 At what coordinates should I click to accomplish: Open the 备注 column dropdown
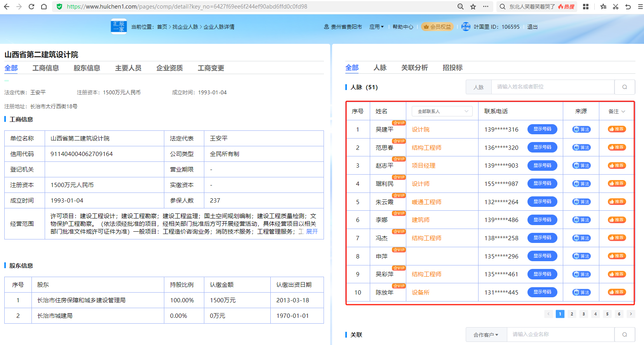point(617,111)
